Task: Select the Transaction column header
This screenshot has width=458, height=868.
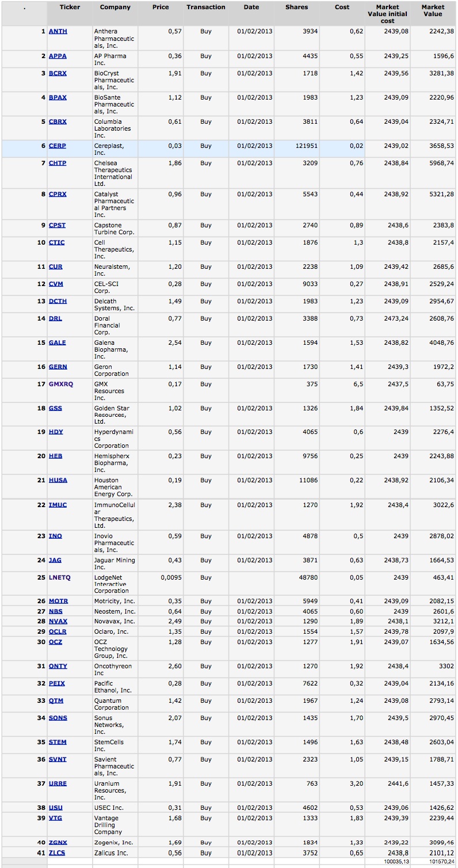Action: [x=206, y=7]
